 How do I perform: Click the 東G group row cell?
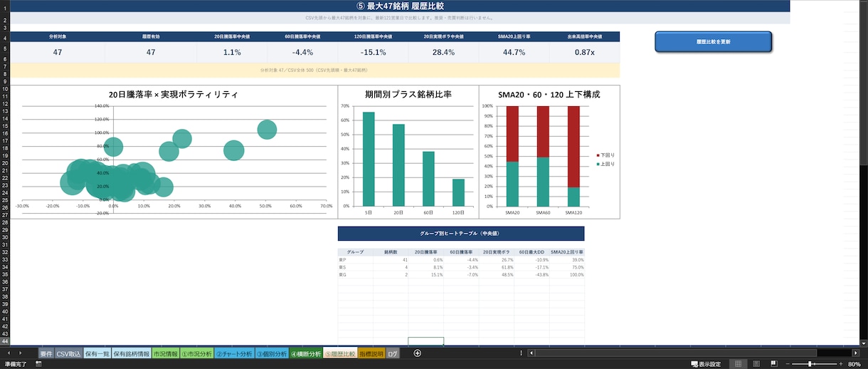point(355,274)
